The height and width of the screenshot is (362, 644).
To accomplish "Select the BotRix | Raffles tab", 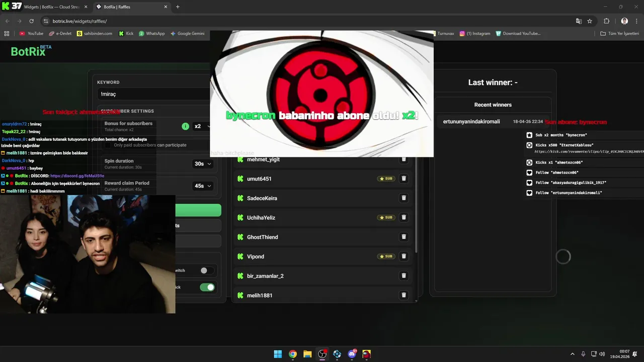I will (132, 7).
